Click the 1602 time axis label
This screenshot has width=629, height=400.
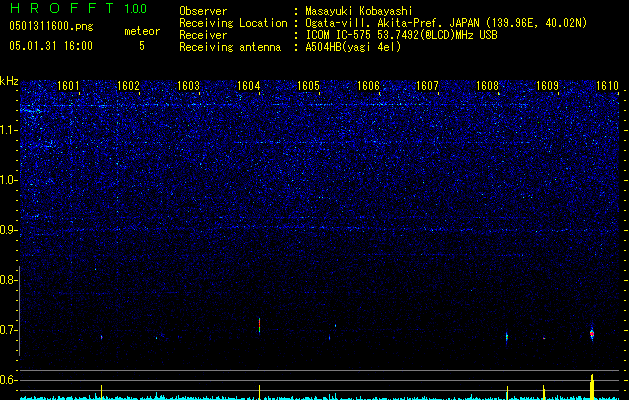tap(128, 85)
